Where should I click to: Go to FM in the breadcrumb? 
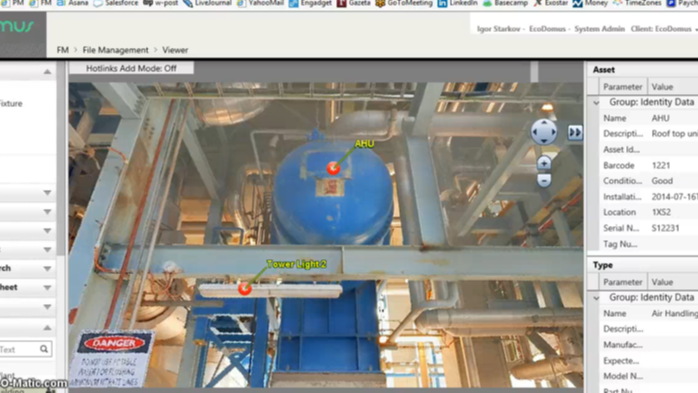coord(63,50)
